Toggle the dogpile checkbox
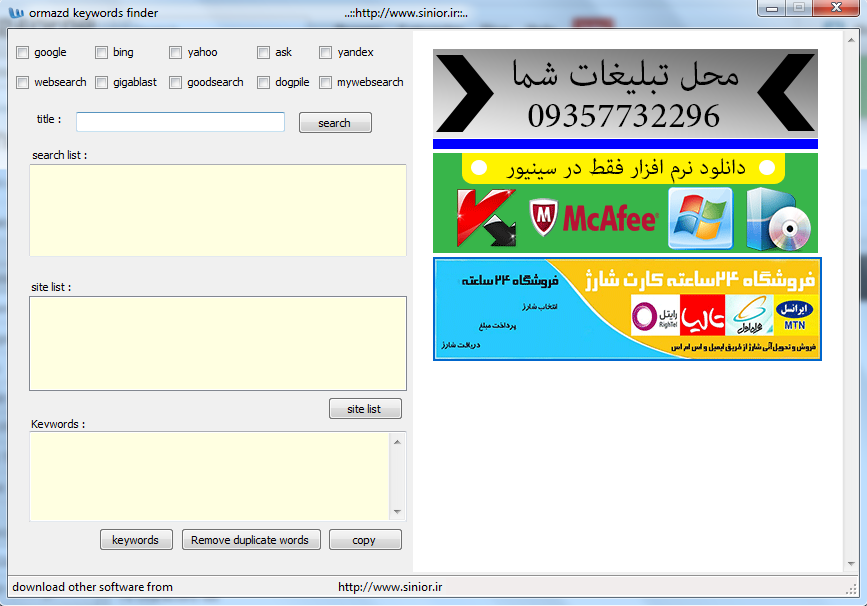867x606 pixels. (262, 82)
